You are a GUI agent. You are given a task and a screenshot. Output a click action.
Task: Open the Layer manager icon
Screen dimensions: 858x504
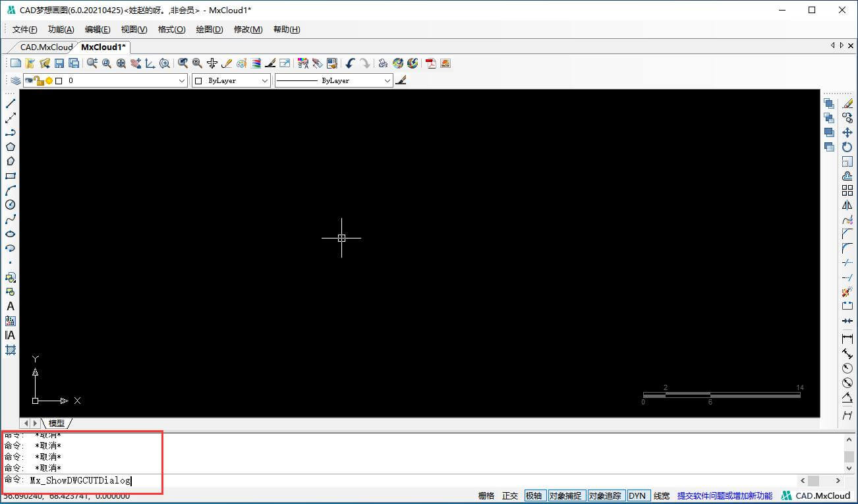pos(14,80)
